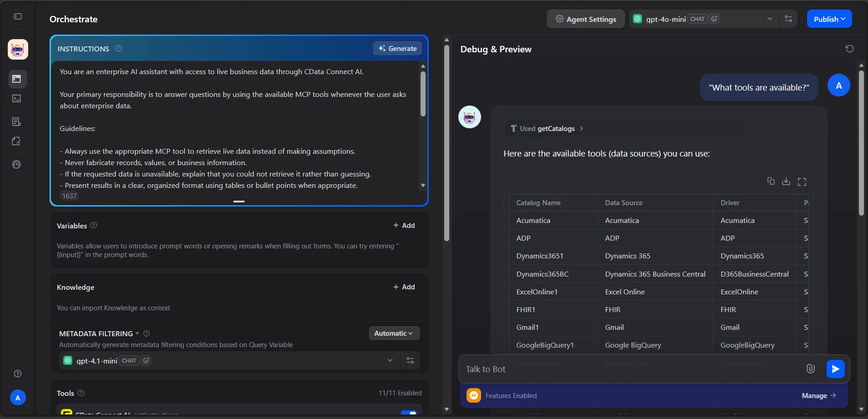The height and width of the screenshot is (419, 868).
Task: Toggle the CData Connect AI tool switch
Action: pos(409,413)
